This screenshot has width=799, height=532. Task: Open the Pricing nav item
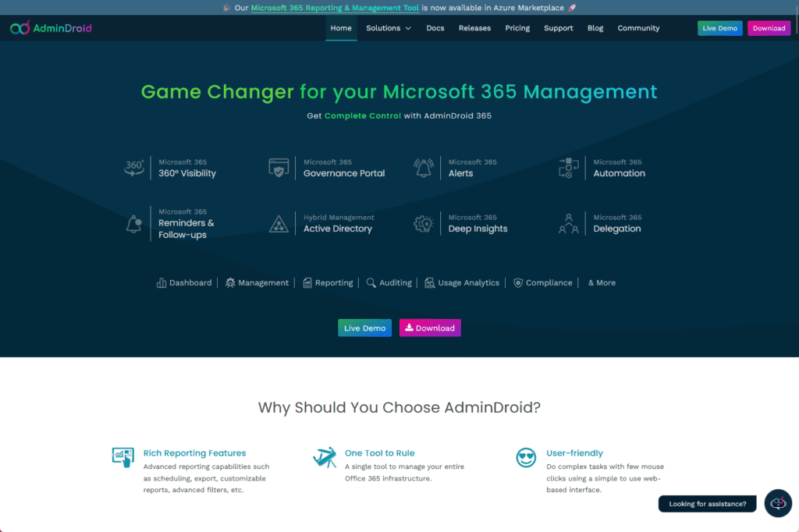(517, 28)
